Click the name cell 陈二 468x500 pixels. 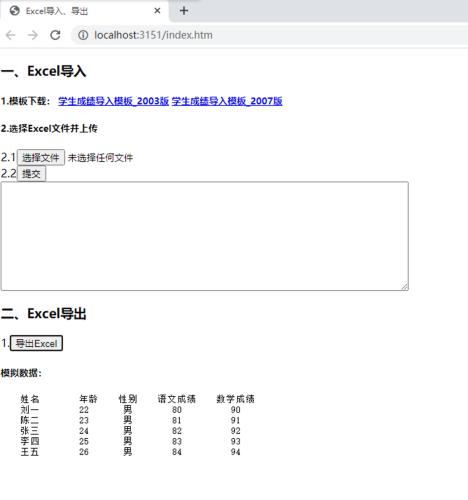30,420
